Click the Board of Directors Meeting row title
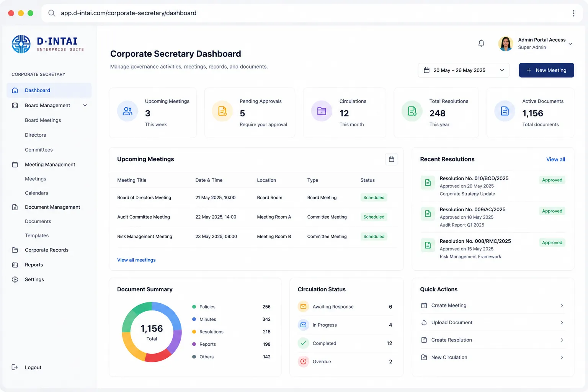588x392 pixels. point(144,198)
